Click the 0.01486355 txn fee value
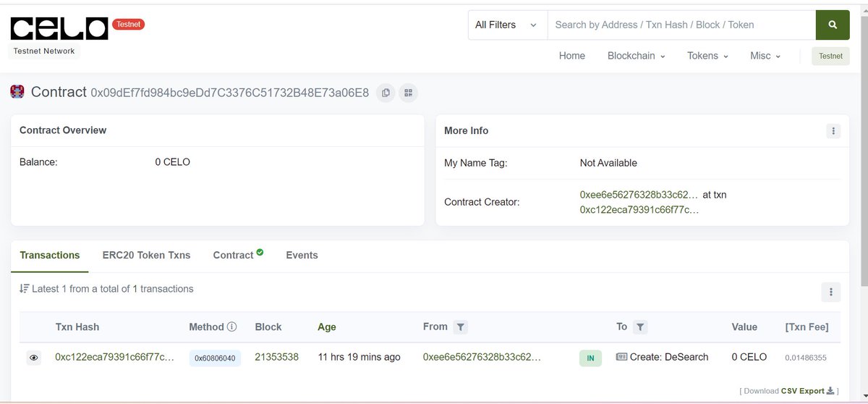 tap(806, 358)
